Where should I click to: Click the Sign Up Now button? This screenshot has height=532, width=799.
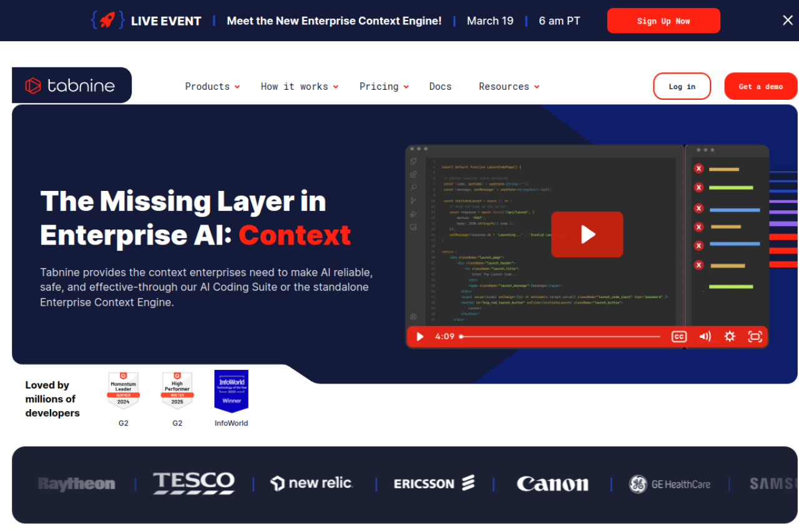point(664,21)
